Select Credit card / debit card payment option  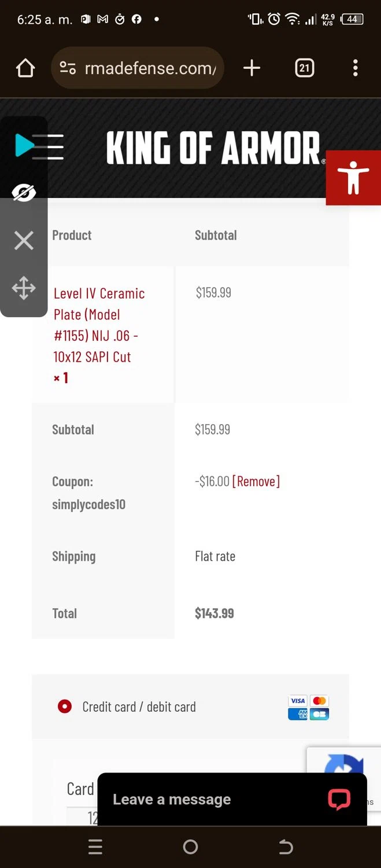coord(65,707)
